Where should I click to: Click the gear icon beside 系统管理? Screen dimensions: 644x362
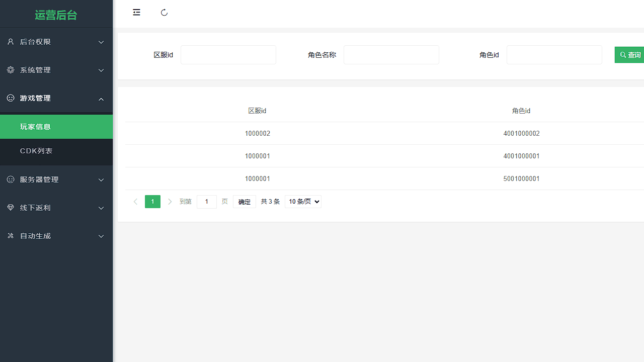[x=10, y=70]
